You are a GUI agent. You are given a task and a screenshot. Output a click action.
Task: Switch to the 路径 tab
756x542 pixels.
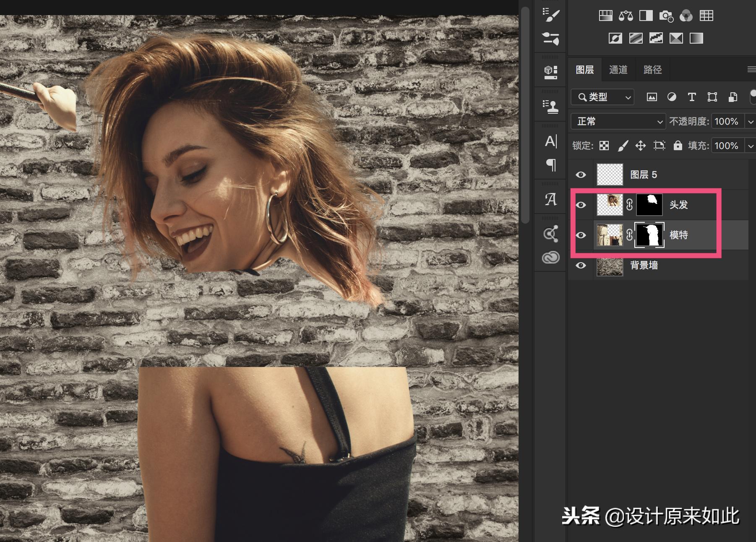point(652,70)
